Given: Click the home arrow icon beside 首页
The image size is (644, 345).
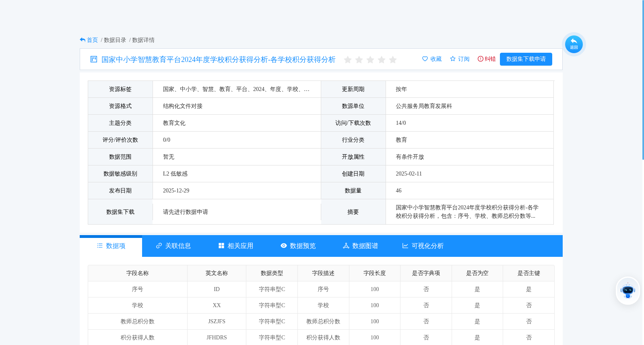Looking at the screenshot, I should tap(83, 40).
